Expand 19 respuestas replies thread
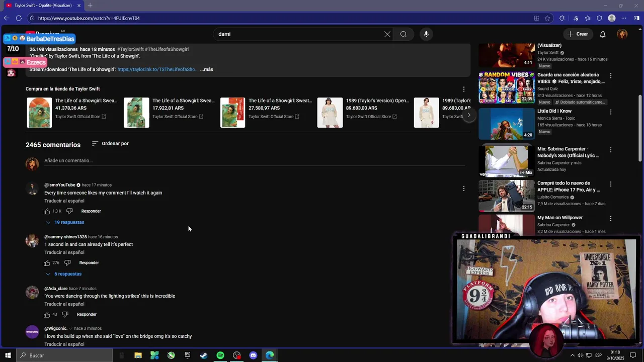The height and width of the screenshot is (362, 644). click(x=65, y=222)
